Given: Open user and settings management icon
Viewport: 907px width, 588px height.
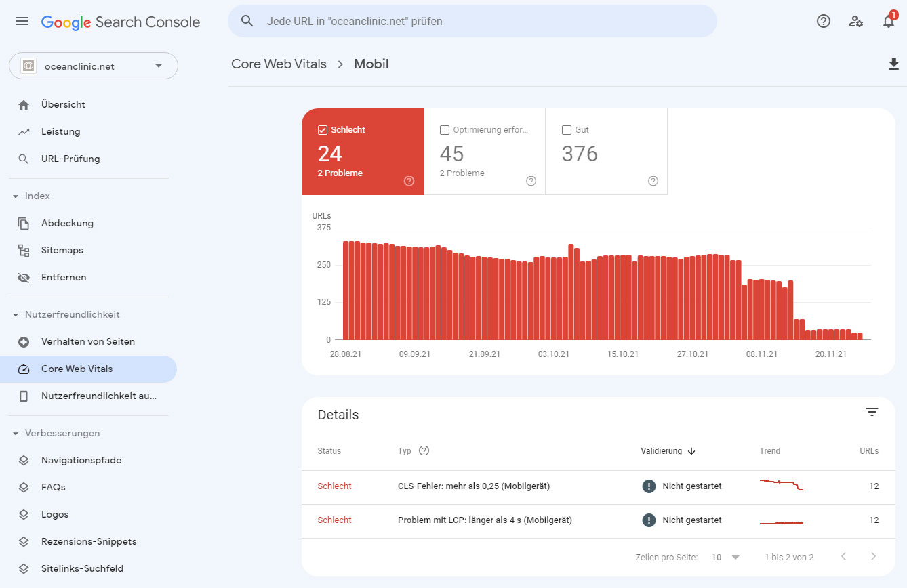Looking at the screenshot, I should 856,21.
